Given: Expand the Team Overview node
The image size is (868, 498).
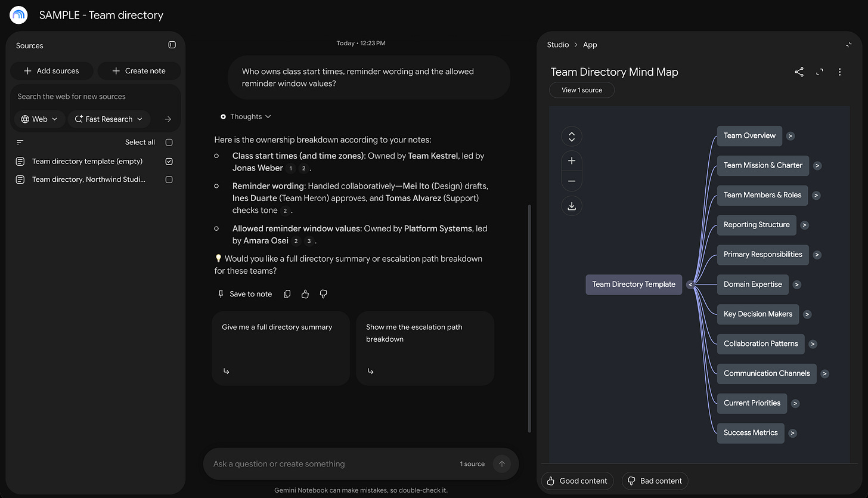Looking at the screenshot, I should [790, 136].
